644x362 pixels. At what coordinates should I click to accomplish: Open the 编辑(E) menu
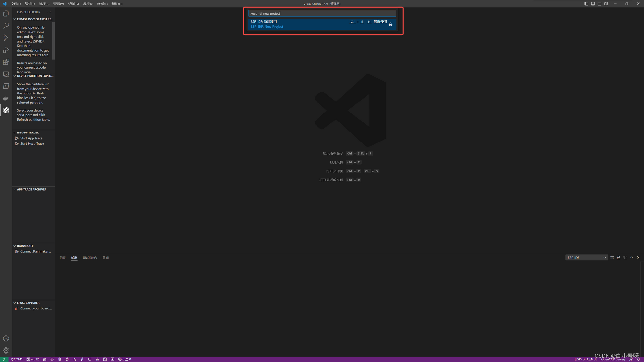click(30, 4)
